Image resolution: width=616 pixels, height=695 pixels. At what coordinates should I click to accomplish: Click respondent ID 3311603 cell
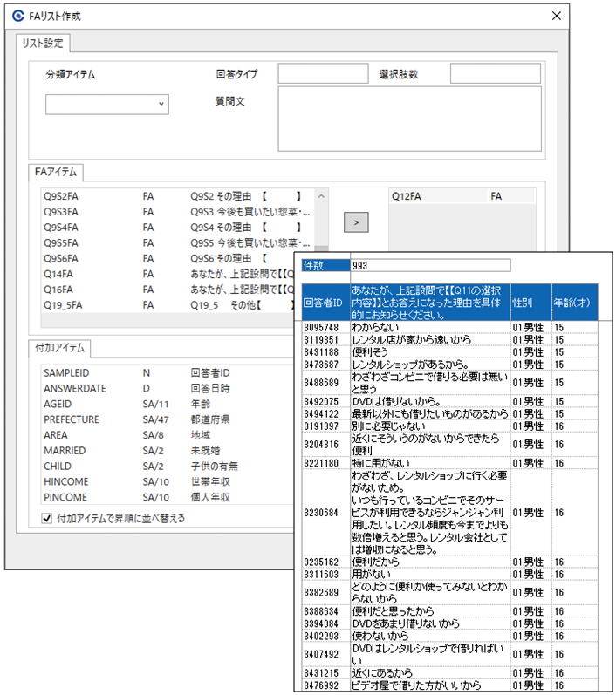326,574
